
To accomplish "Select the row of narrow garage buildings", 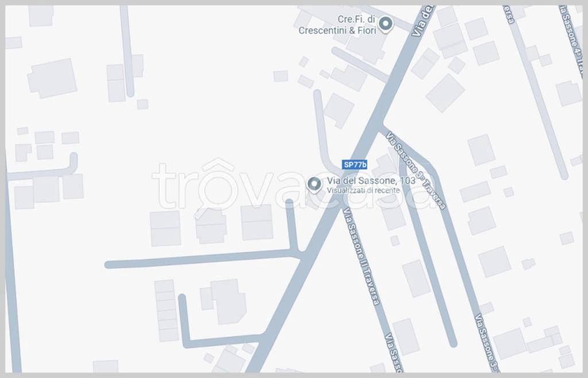I will pos(166,310).
